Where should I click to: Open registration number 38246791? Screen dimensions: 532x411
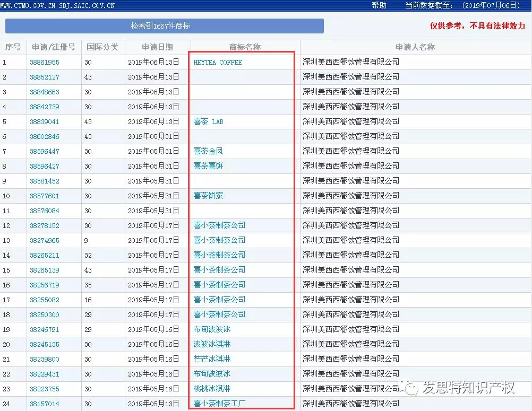point(45,330)
